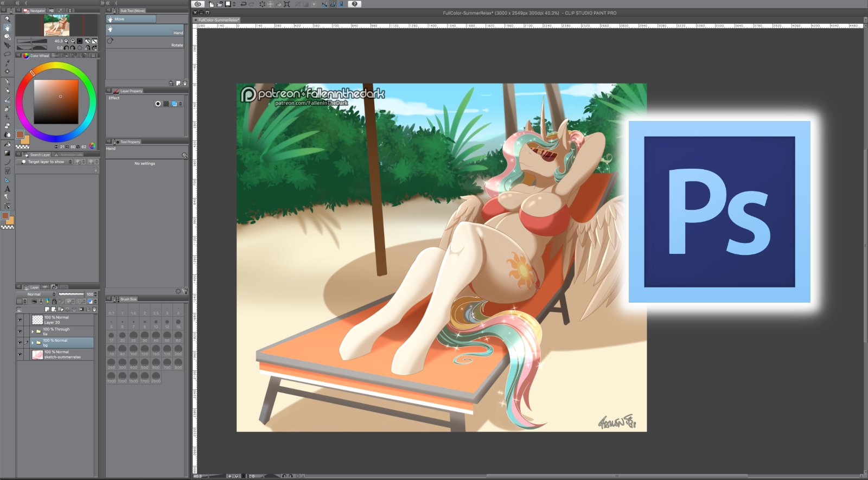This screenshot has height=480, width=868.
Task: Select the FullColor-SummerRelax document tab
Action: click(218, 20)
